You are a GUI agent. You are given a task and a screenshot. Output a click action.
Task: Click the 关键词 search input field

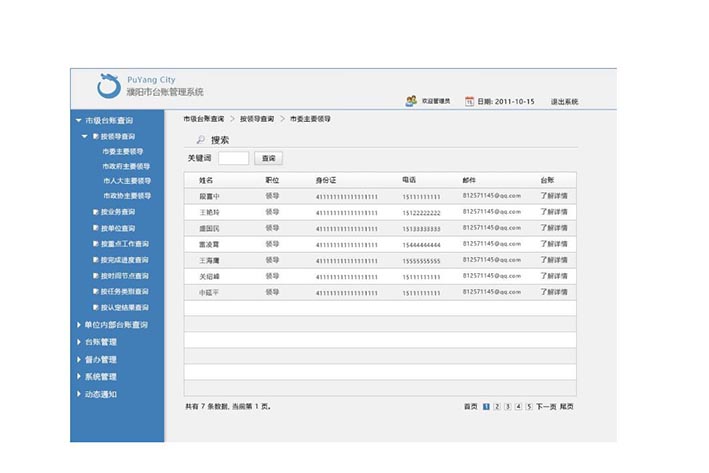(x=233, y=158)
